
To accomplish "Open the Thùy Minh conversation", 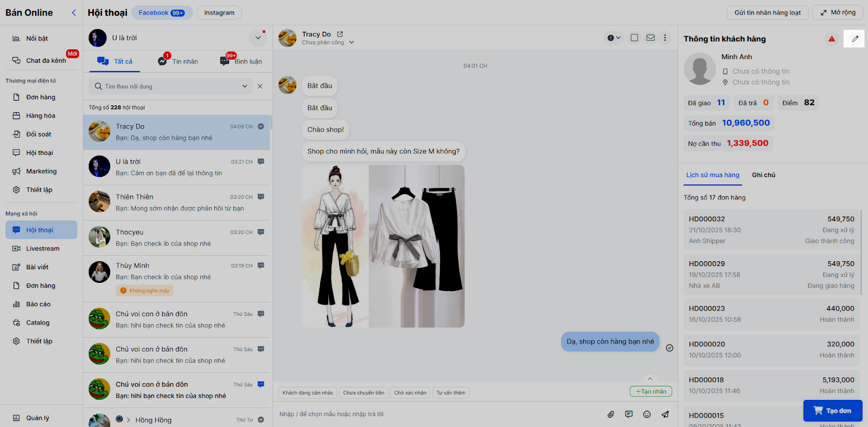I will (x=176, y=279).
